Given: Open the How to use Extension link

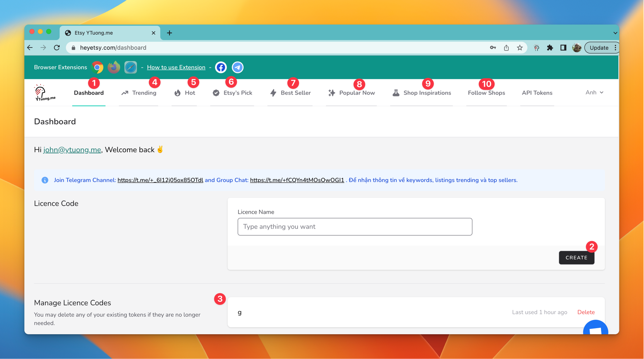Looking at the screenshot, I should click(176, 67).
